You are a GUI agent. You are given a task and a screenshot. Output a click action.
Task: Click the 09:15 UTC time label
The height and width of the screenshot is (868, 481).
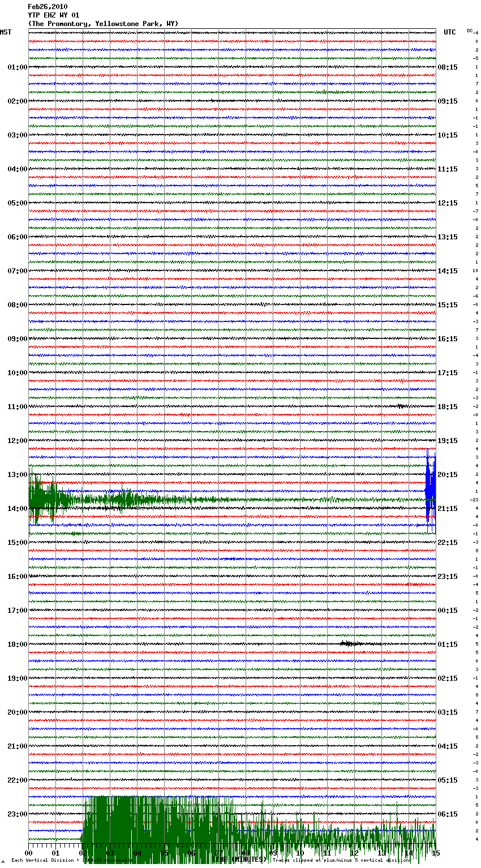[x=448, y=101]
